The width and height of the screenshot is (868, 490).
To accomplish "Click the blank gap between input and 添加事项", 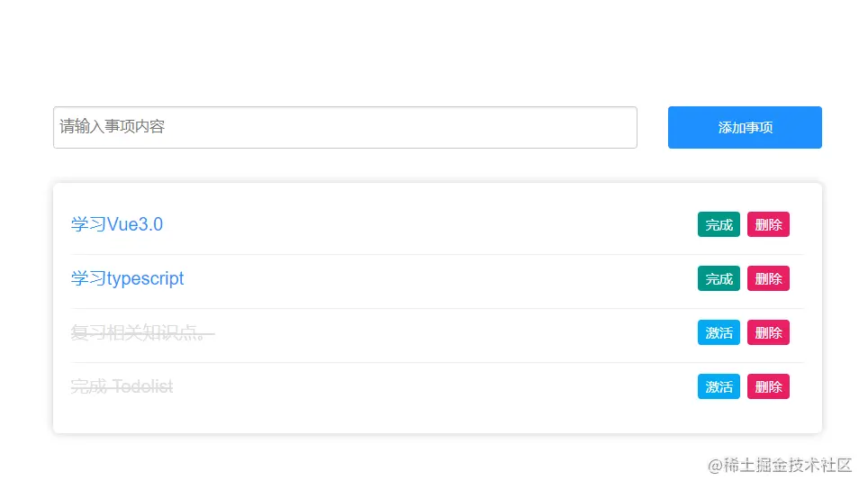I will tap(653, 127).
